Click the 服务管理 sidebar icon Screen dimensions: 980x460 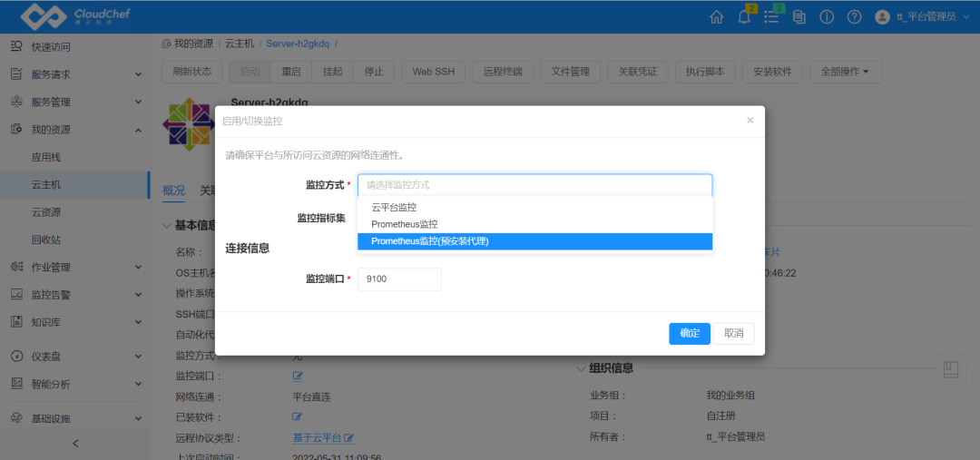pos(17,102)
